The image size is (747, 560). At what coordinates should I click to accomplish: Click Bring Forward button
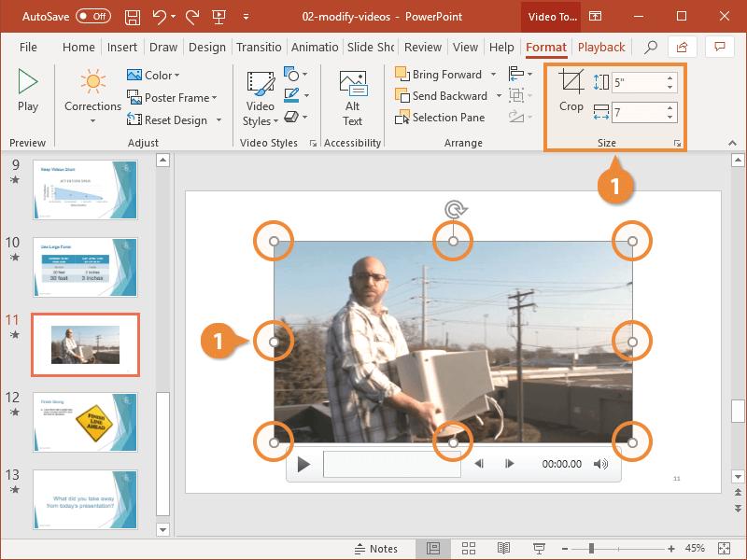(x=439, y=75)
